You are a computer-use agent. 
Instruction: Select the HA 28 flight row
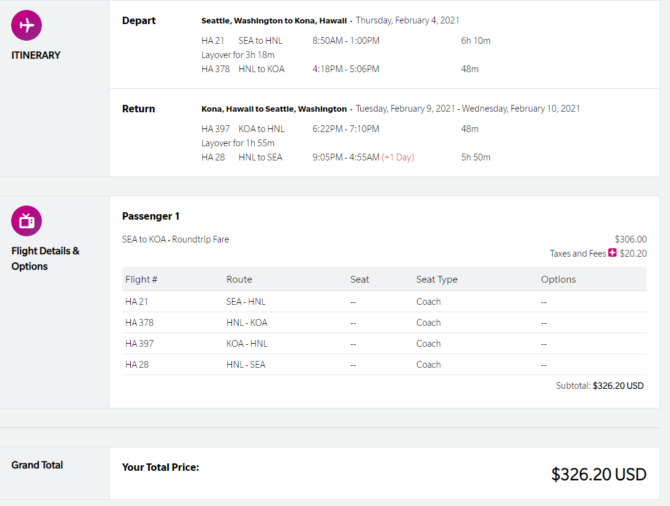pyautogui.click(x=384, y=364)
